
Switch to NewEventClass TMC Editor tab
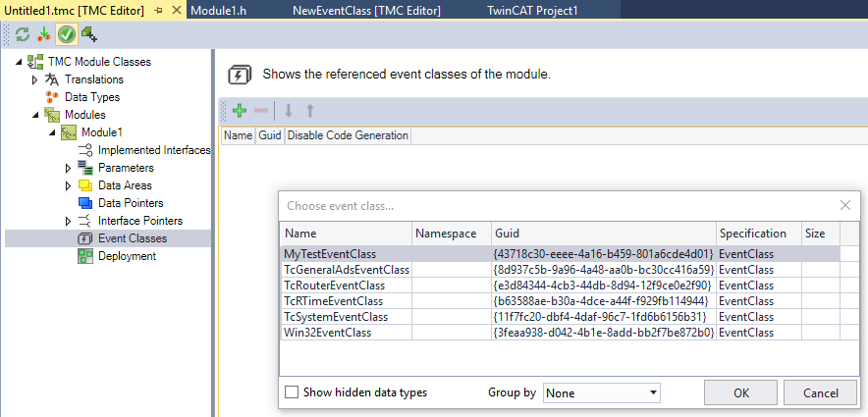click(x=366, y=11)
